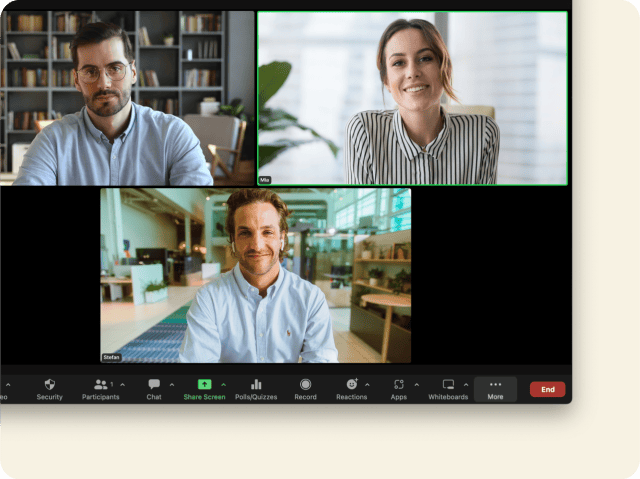Expand the caret next to Whiteboards

pyautogui.click(x=465, y=385)
